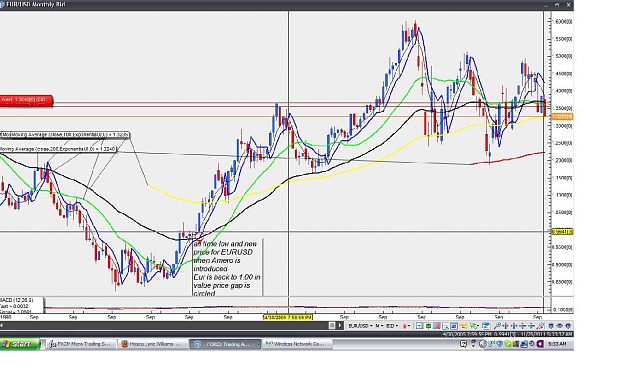The image size is (625, 391).
Task: Click the chart scroll right arrow
Action: coord(340,325)
